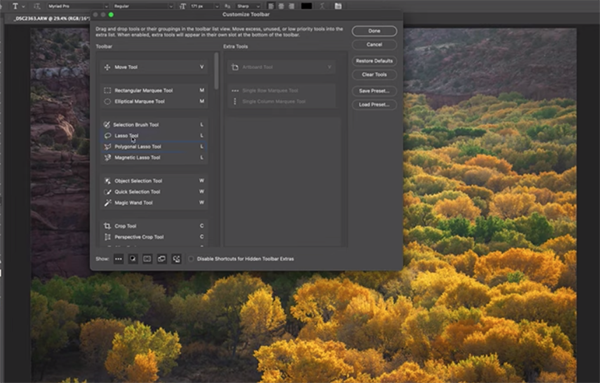Select the Single Column Marquee Tool icon
This screenshot has width=600, height=383.
(235, 101)
